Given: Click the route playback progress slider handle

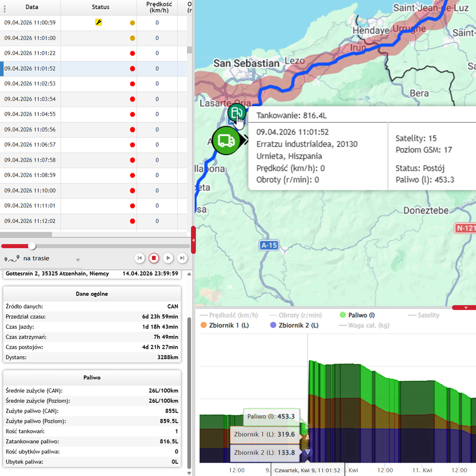Looking at the screenshot, I should click(x=32, y=246).
